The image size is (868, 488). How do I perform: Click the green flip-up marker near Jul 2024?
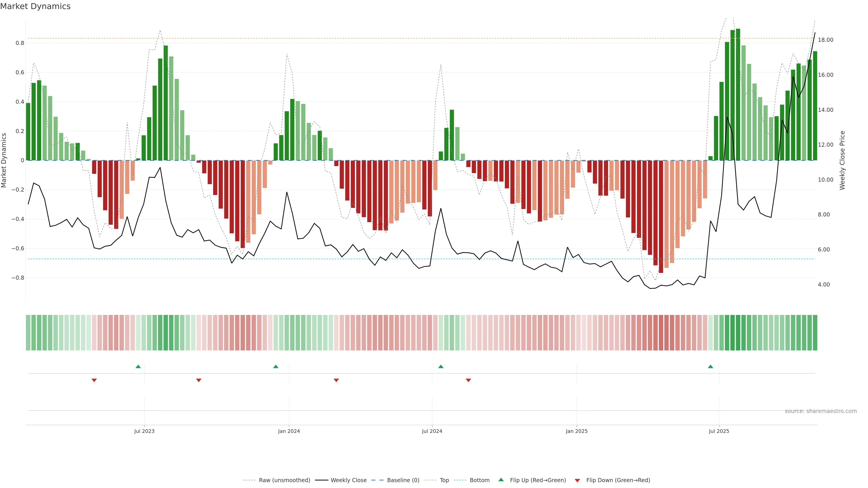tap(441, 366)
